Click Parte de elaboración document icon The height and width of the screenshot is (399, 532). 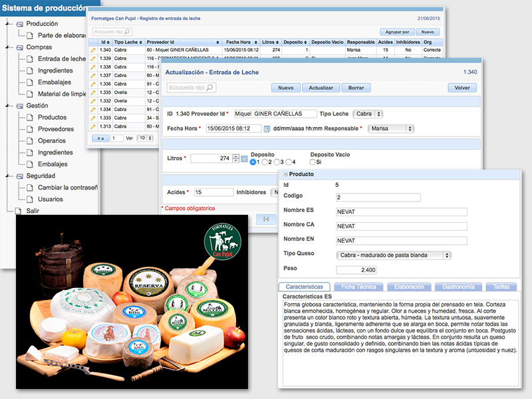click(x=30, y=35)
